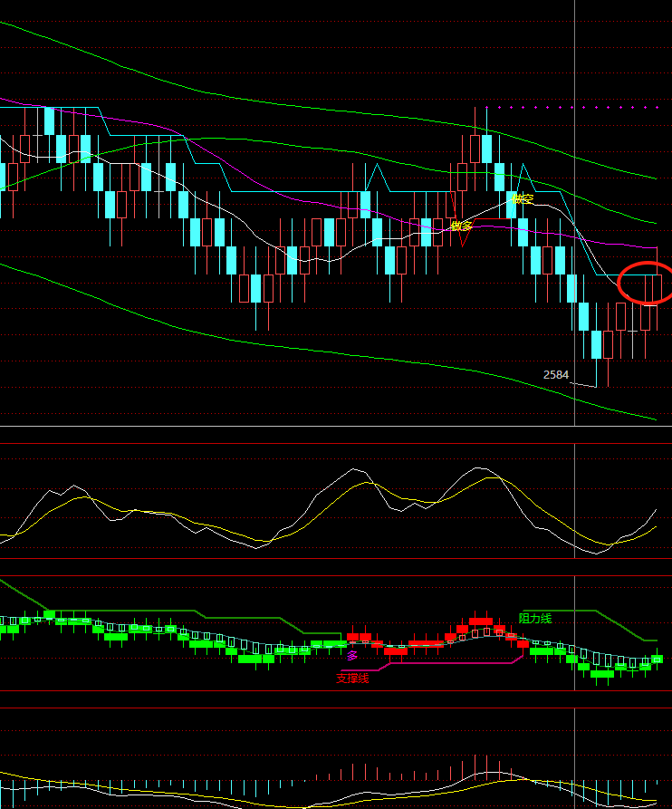The image size is (672, 809).
Task: Click the 阻力线 resistance line label
Action: (535, 618)
